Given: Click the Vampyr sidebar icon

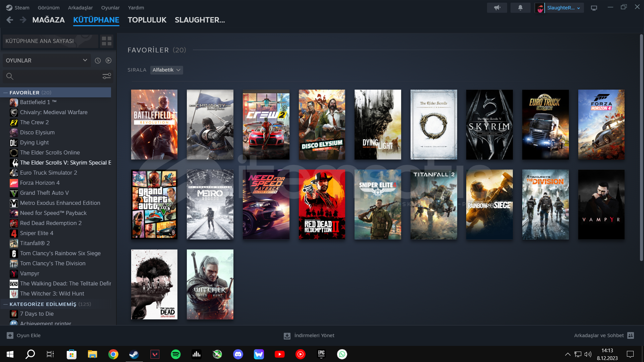Looking at the screenshot, I should click(x=14, y=274).
